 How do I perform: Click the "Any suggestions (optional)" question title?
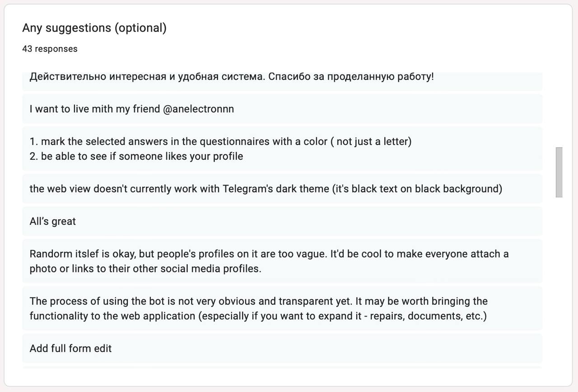(94, 28)
